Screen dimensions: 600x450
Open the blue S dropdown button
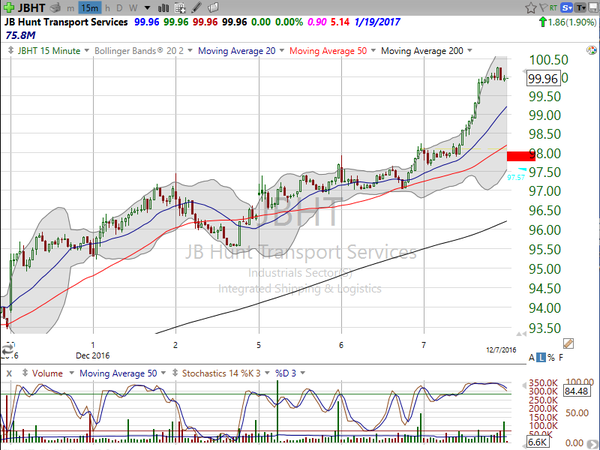[x=567, y=8]
